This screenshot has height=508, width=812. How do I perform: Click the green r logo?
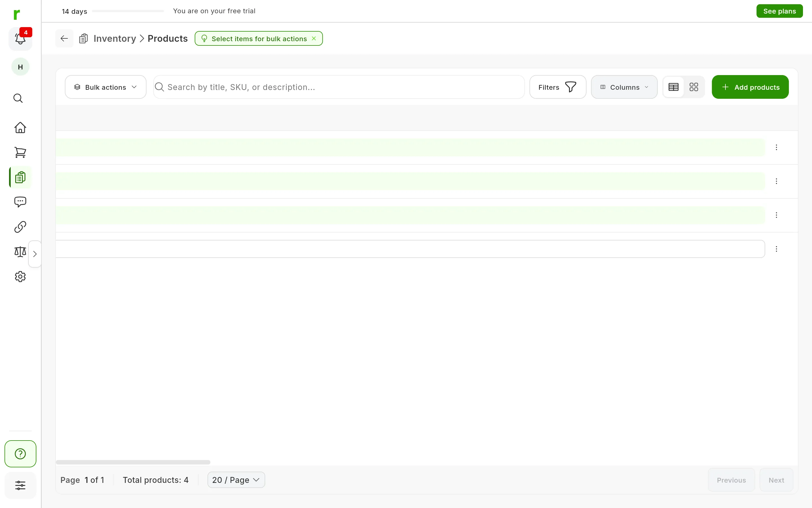pyautogui.click(x=16, y=14)
